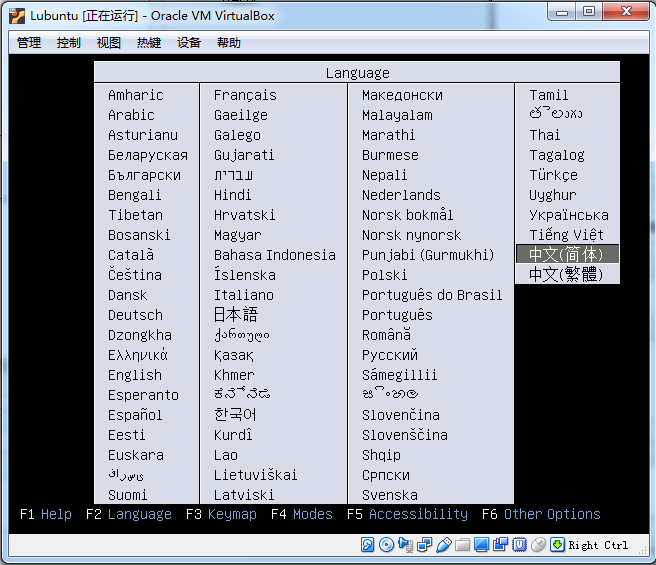The image size is (656, 565).
Task: Select Dansk from language list
Action: 128,295
